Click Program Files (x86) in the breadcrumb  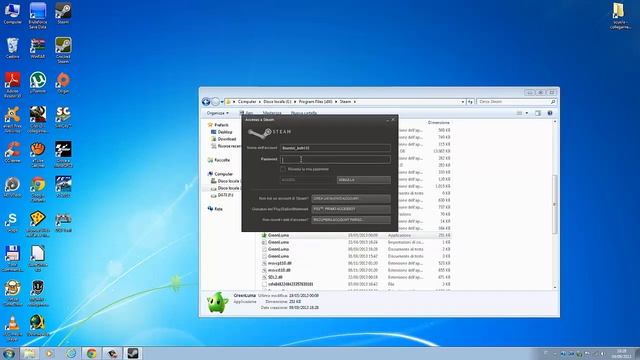click(315, 102)
